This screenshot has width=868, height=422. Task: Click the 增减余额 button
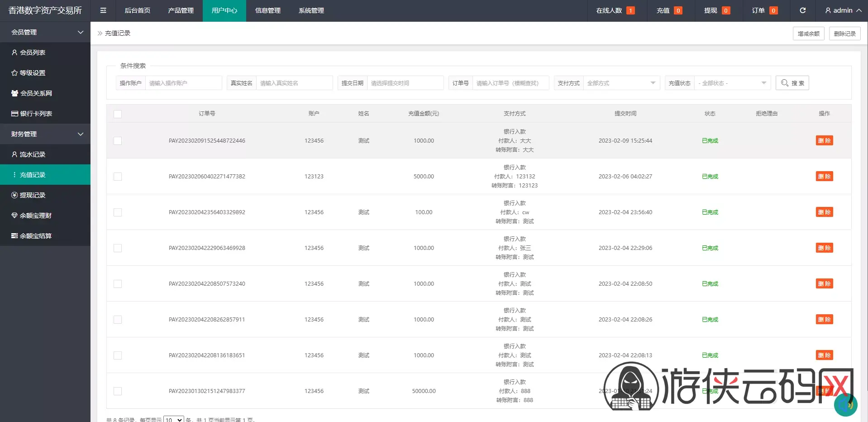tap(808, 34)
